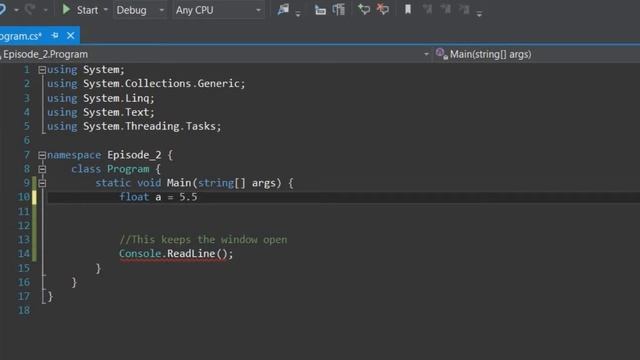The width and height of the screenshot is (640, 360).
Task: Collapse the Main method block
Action: tap(42, 183)
